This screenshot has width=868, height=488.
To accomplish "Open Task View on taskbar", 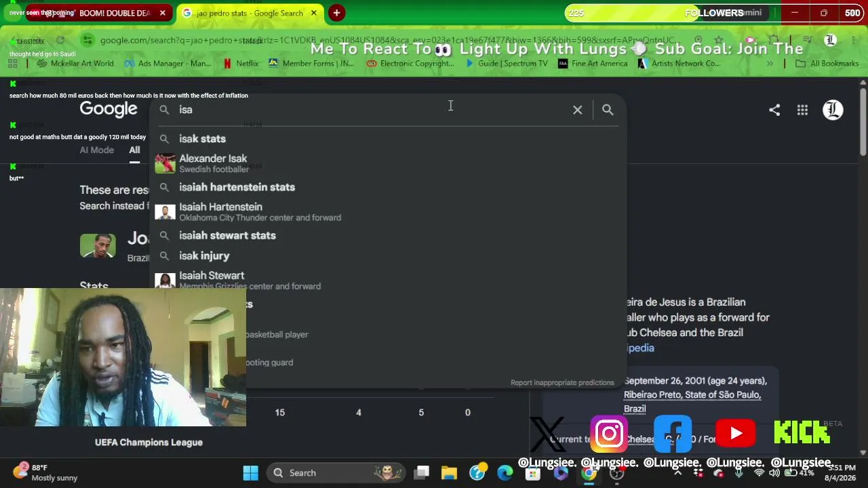I will [x=422, y=473].
